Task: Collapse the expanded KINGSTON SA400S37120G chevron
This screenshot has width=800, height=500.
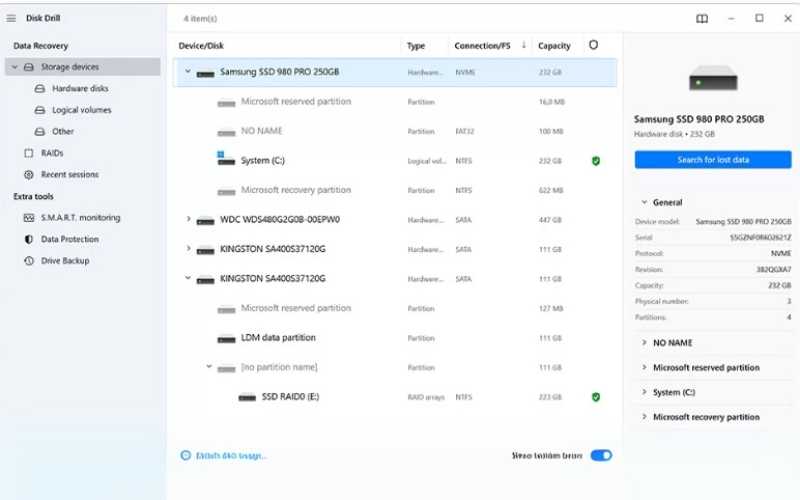Action: tap(188, 278)
